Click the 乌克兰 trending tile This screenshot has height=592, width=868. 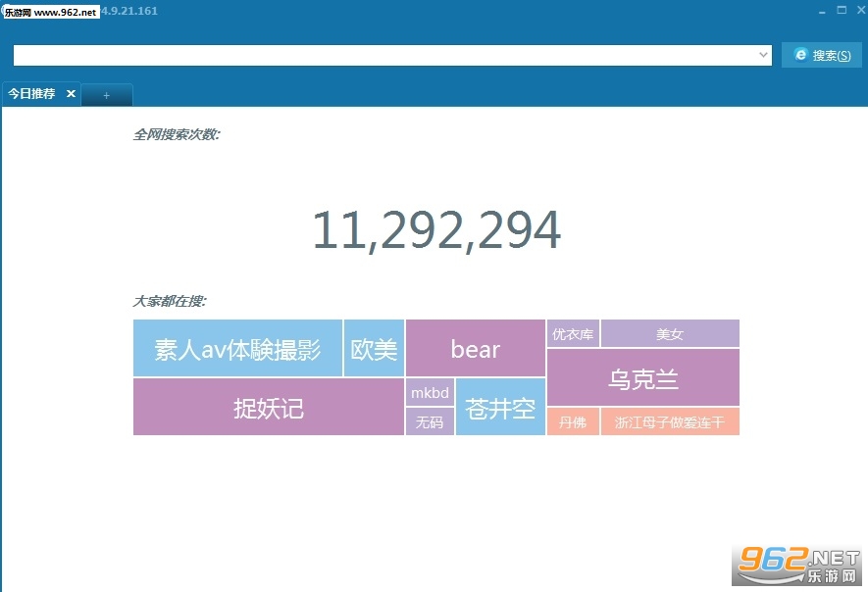click(x=643, y=378)
